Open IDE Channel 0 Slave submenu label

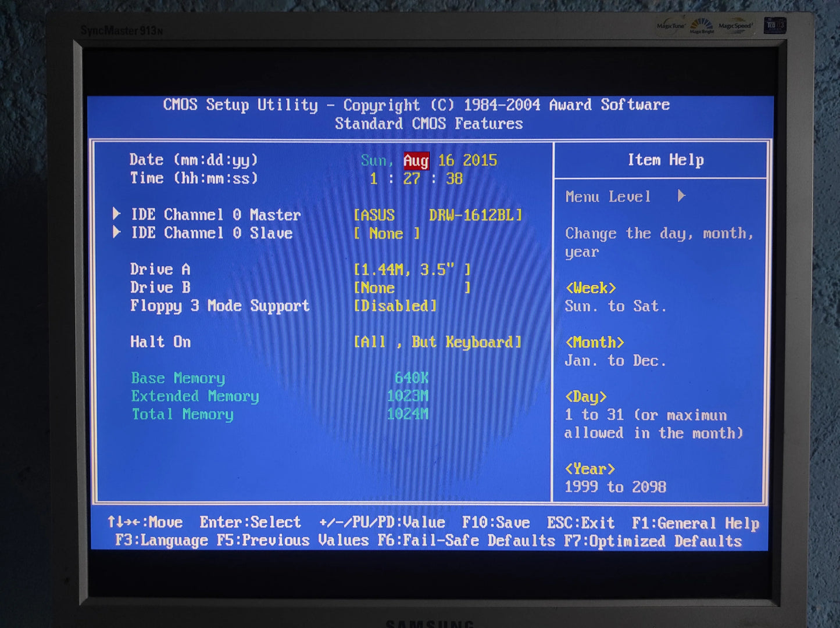(212, 233)
